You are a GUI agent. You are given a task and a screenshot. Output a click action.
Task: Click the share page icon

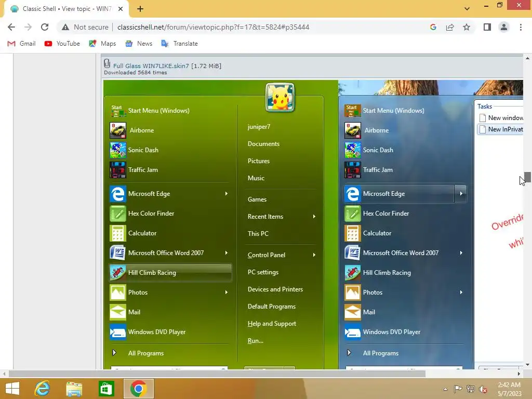click(450, 27)
